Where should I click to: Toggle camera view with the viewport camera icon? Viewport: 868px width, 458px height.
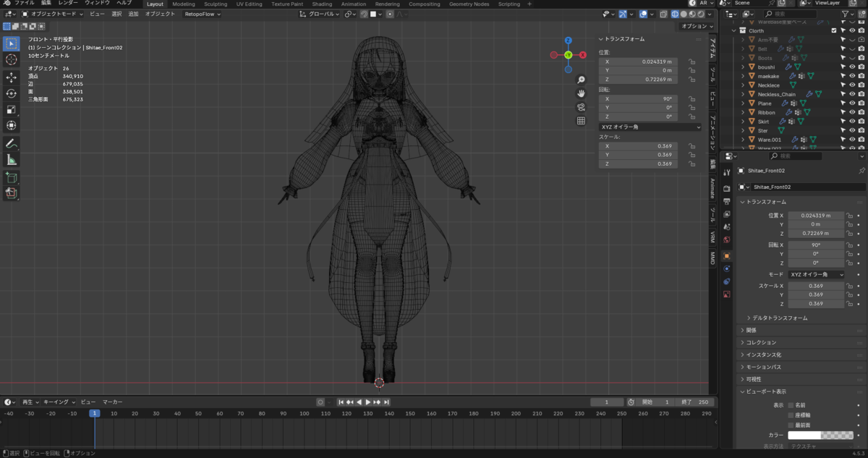581,107
